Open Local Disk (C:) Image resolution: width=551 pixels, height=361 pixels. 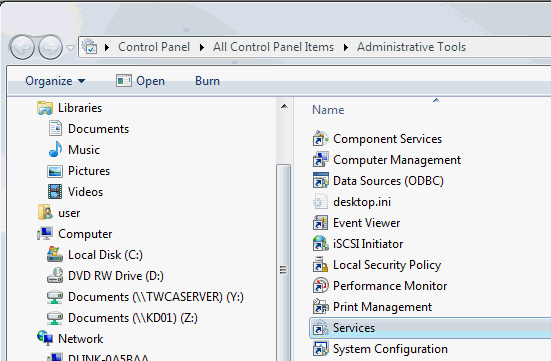pos(105,255)
